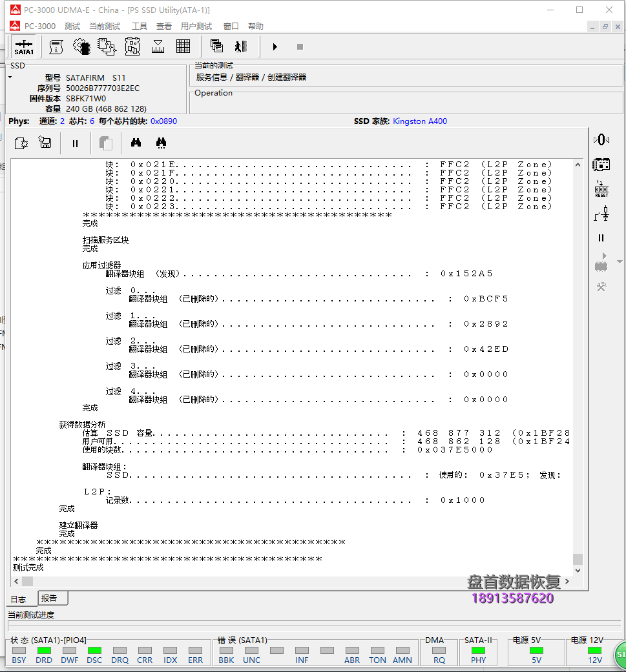Screen dimensions: 626x672
Task: Click the sidebar pause icon
Action: 601,238
